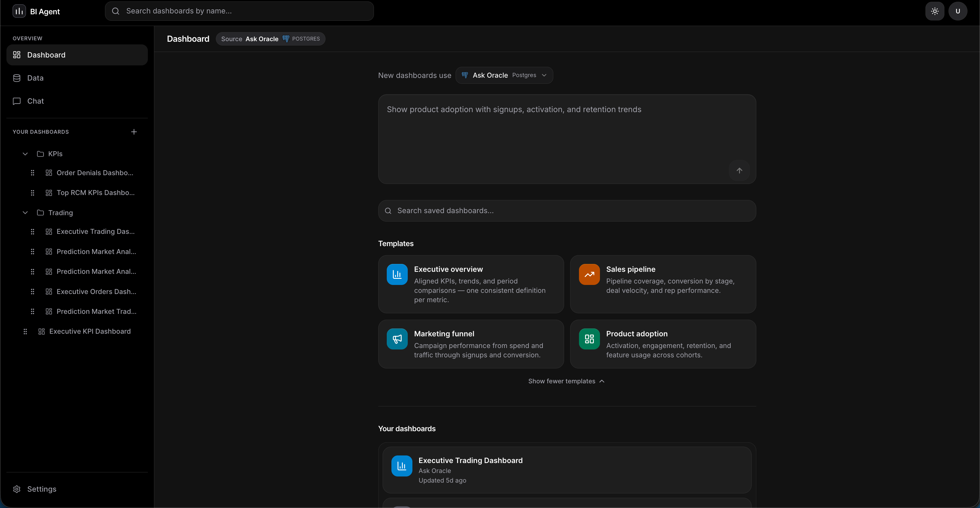
Task: Focus the dashboard prompt text area
Action: pos(567,139)
